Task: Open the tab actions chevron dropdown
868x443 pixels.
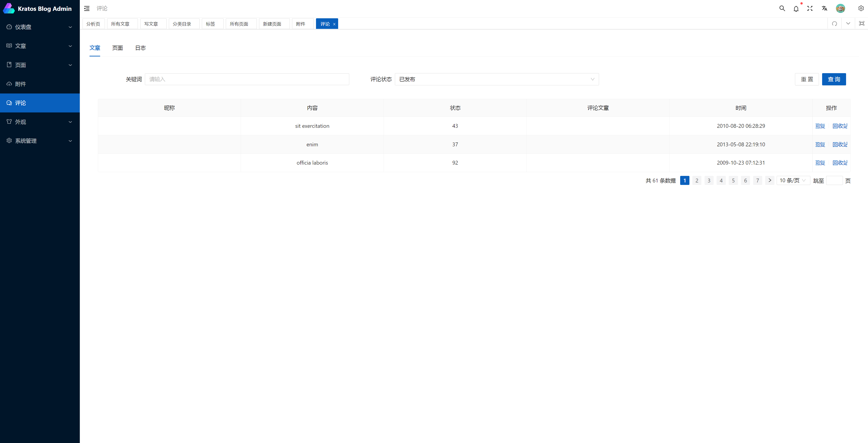Action: [x=848, y=23]
